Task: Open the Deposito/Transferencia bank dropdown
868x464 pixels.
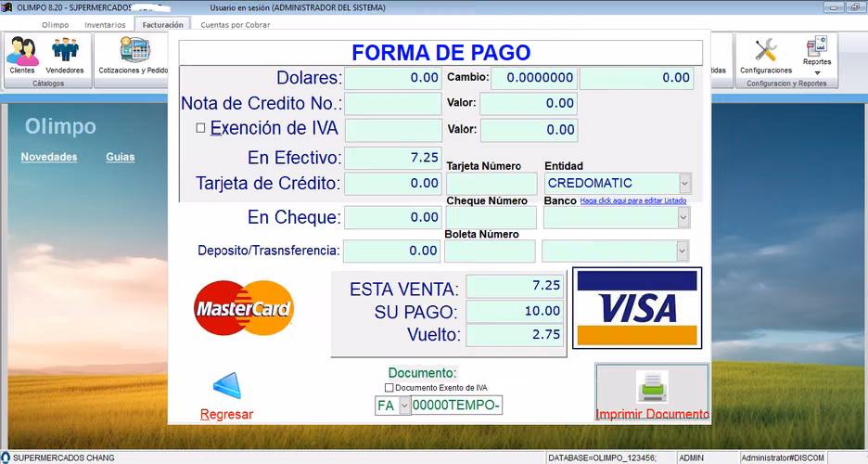Action: pyautogui.click(x=682, y=251)
